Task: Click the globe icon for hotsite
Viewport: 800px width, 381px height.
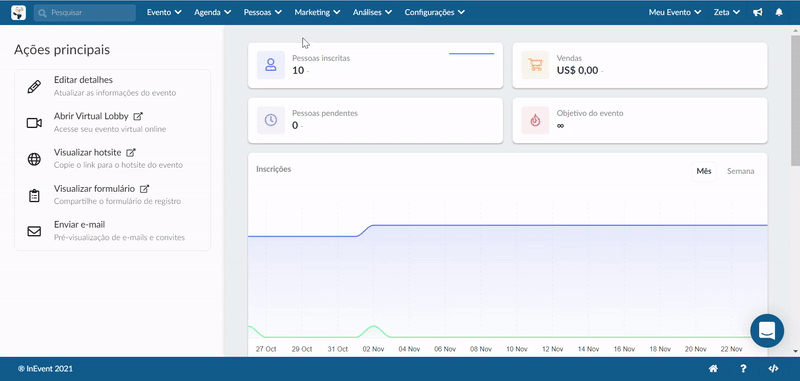Action: click(x=34, y=159)
